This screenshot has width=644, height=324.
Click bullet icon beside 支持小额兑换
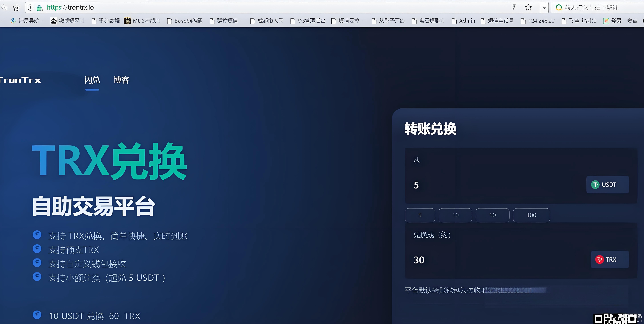(x=37, y=277)
